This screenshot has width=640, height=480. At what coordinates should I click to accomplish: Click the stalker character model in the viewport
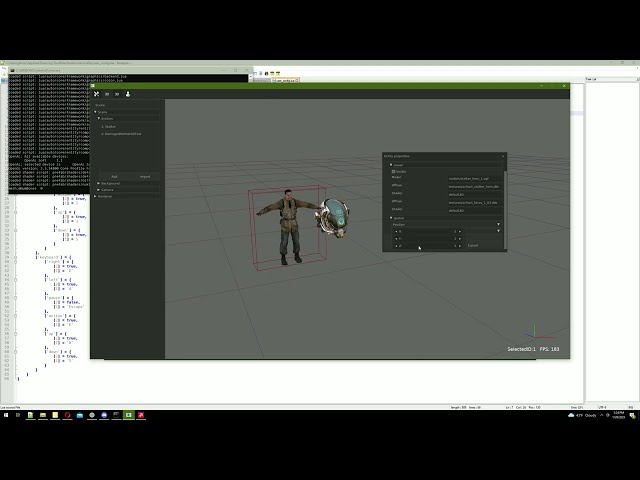click(289, 227)
